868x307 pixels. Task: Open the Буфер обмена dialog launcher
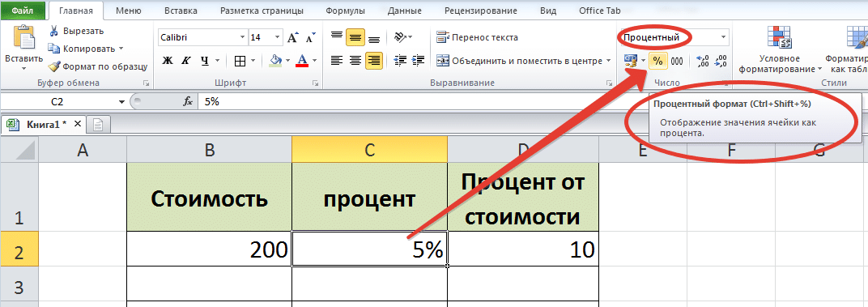coord(146,83)
